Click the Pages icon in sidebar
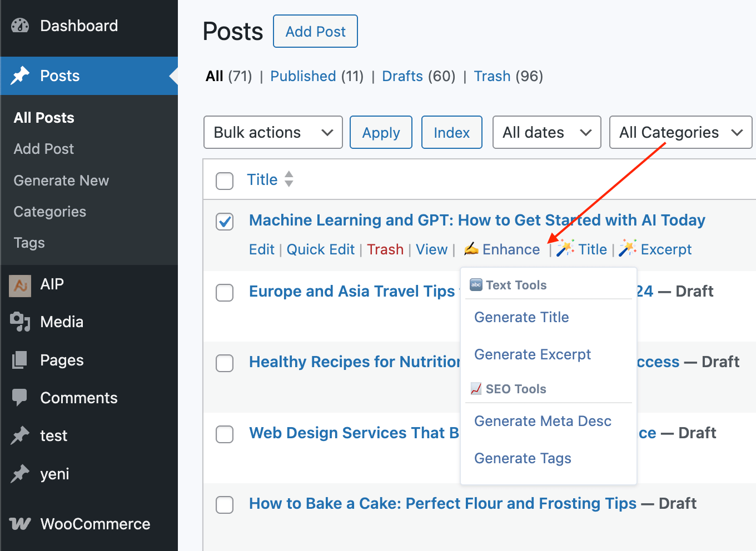Screen dimensions: 756x551 (x=19, y=360)
